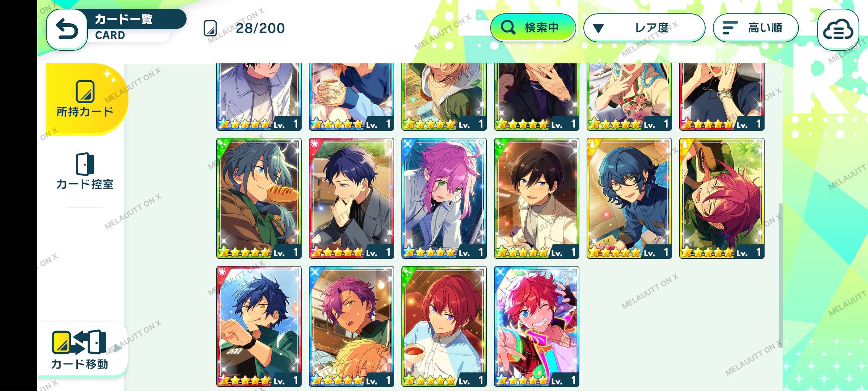The height and width of the screenshot is (391, 868).
Task: Click the レア度 dropdown triangle arrow
Action: click(x=598, y=28)
